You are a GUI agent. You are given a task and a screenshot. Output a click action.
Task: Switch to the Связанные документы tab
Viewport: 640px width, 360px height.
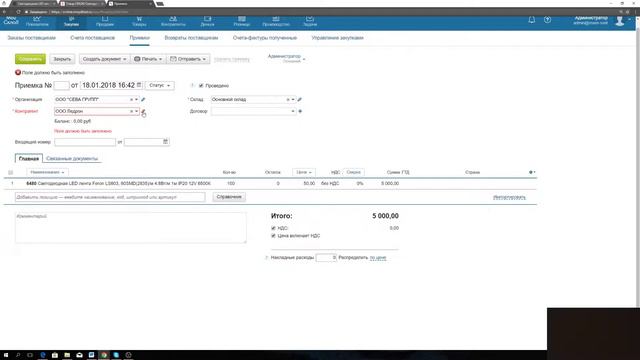pyautogui.click(x=72, y=158)
